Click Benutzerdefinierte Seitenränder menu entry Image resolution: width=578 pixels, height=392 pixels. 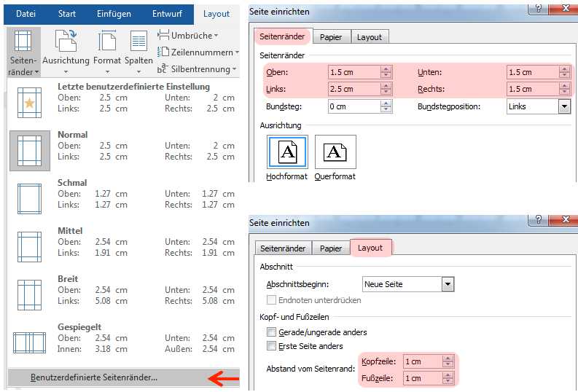(94, 377)
